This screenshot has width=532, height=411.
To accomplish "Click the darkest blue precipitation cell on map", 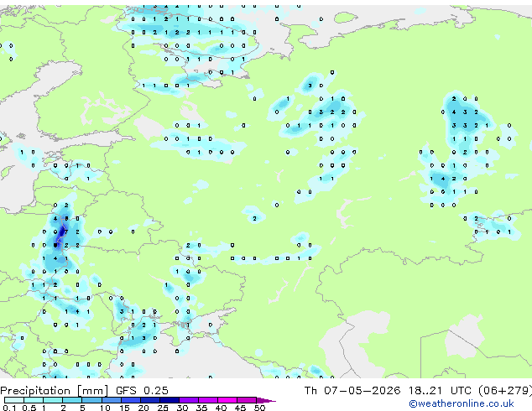I will pyautogui.click(x=62, y=232).
